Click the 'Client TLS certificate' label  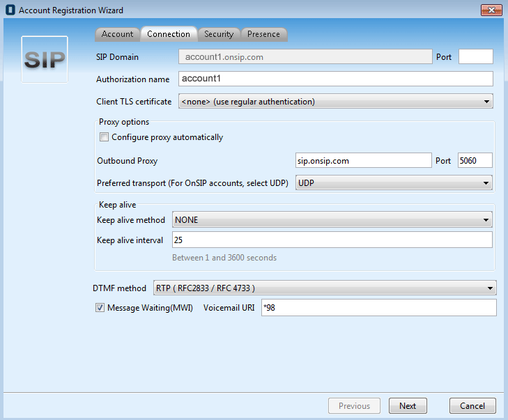click(x=134, y=102)
